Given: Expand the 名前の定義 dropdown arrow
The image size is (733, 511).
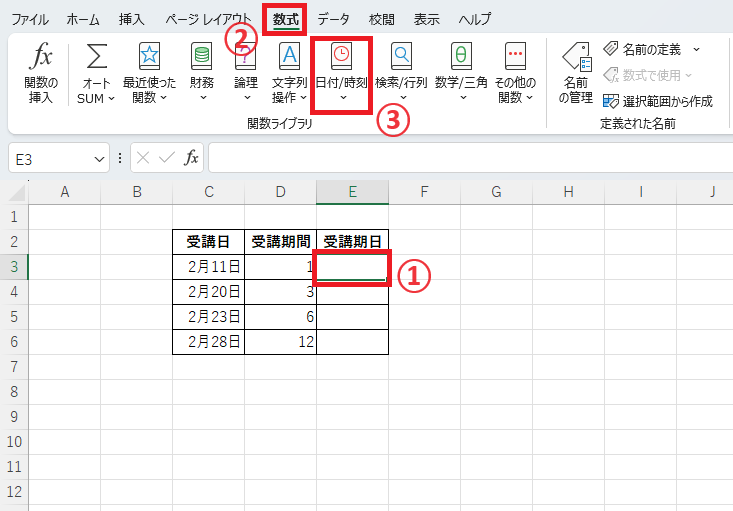Looking at the screenshot, I should (x=696, y=49).
